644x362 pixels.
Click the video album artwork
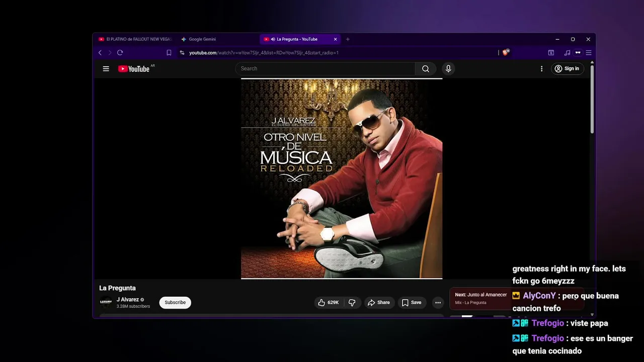[x=342, y=178]
